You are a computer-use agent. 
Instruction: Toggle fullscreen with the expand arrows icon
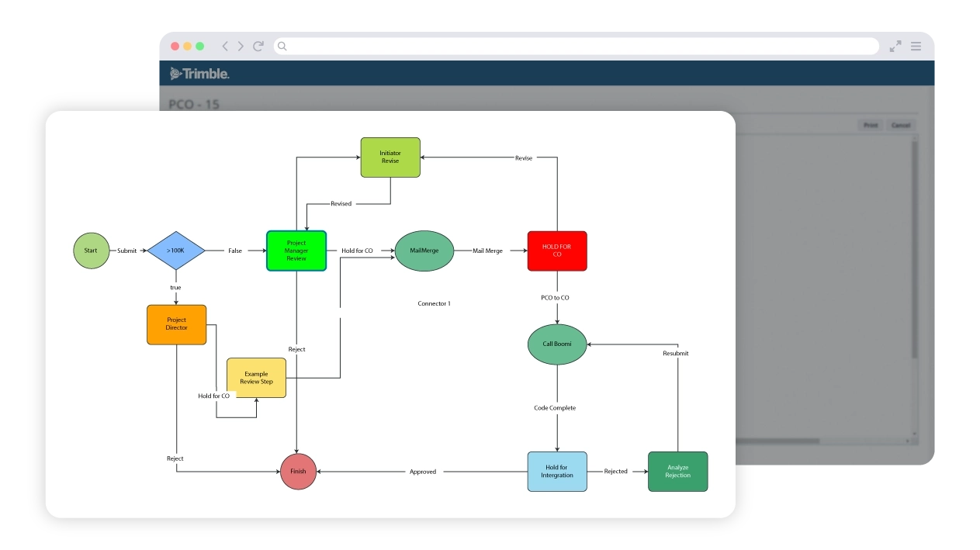click(895, 47)
